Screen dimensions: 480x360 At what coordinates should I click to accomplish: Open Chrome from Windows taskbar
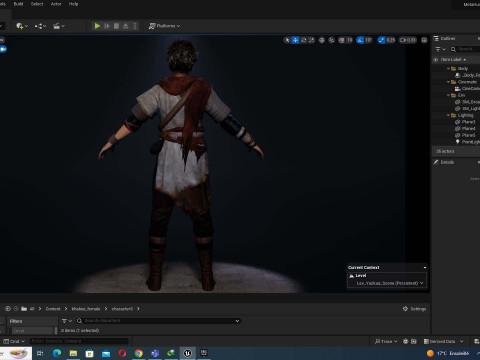tap(139, 353)
